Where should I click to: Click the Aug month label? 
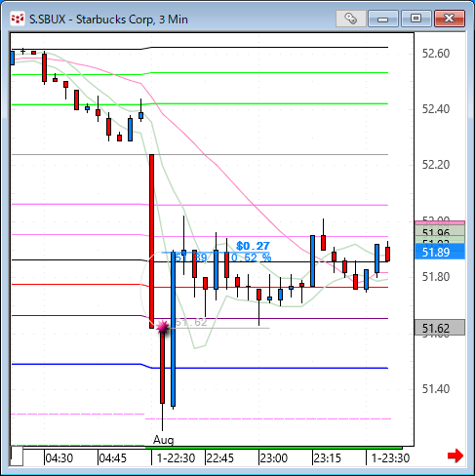click(x=164, y=440)
